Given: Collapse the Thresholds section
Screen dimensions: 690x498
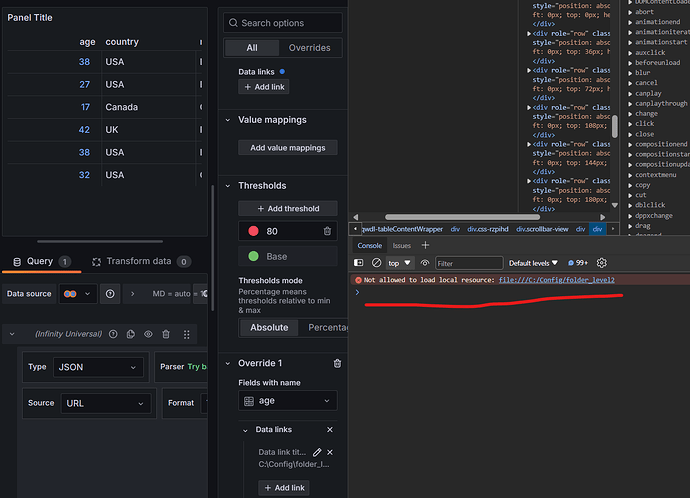Looking at the screenshot, I should (228, 186).
